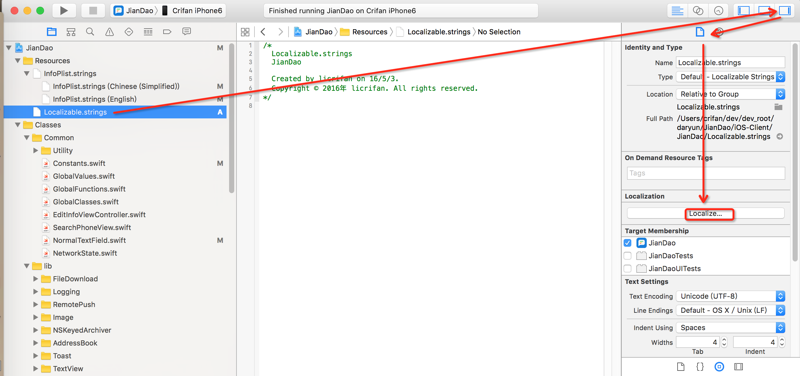Click Resources in the jump bar
The width and height of the screenshot is (800, 376).
click(x=364, y=32)
